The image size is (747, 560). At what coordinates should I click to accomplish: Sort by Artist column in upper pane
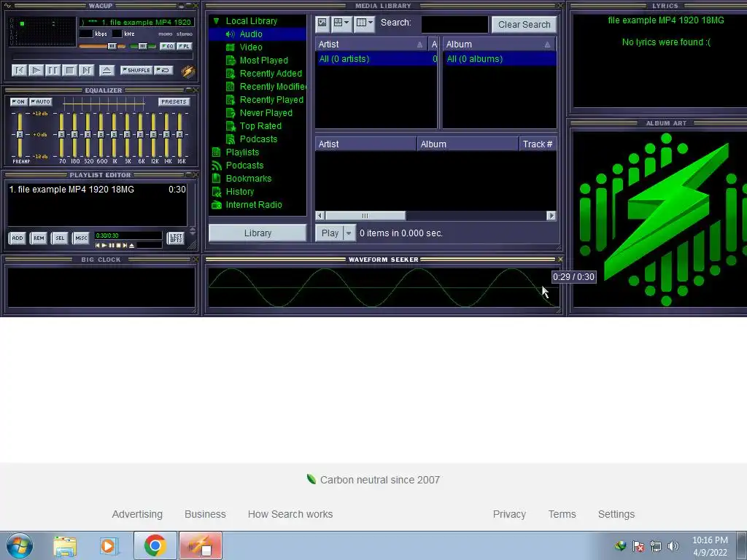[x=371, y=44]
